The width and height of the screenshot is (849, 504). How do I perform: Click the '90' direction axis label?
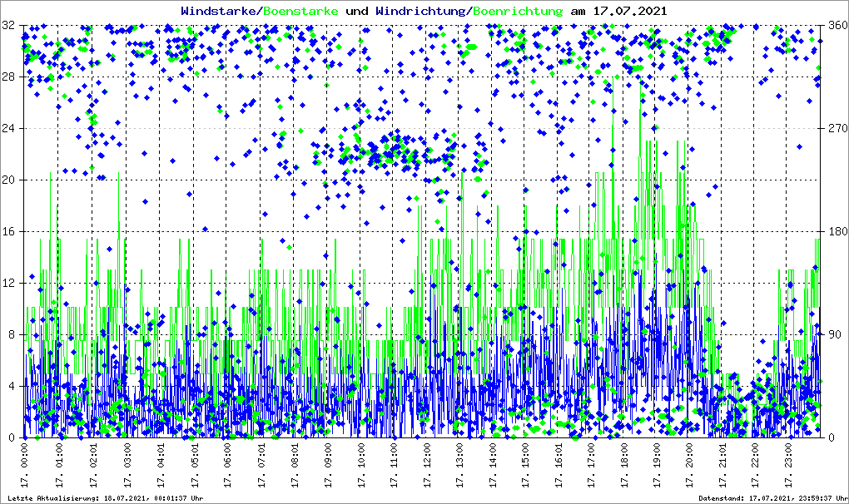click(x=834, y=334)
